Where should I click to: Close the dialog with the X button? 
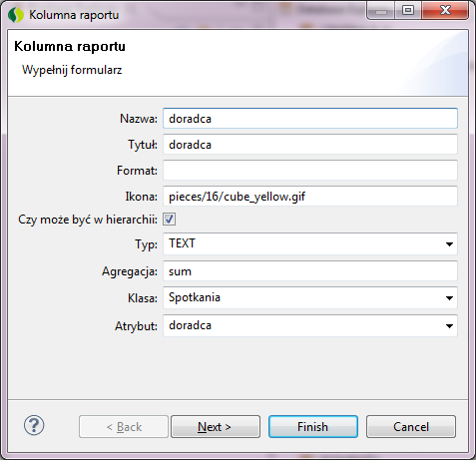[445, 10]
